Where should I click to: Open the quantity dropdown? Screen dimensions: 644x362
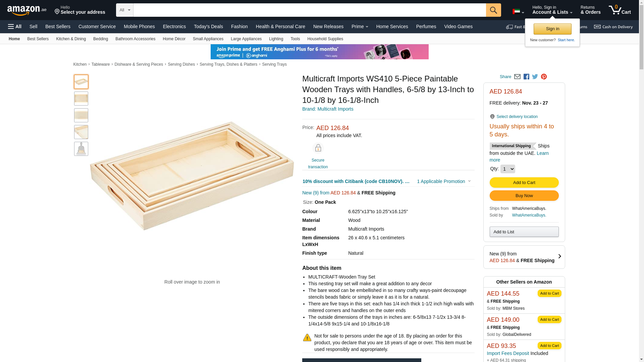pos(507,169)
